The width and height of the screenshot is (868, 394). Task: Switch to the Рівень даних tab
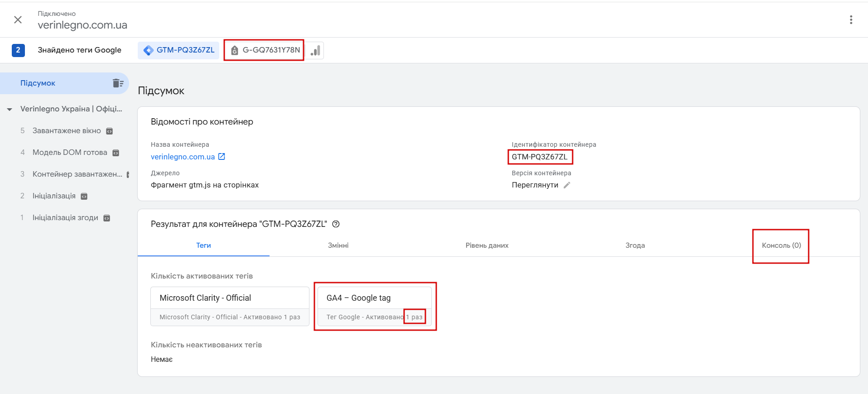pos(487,245)
